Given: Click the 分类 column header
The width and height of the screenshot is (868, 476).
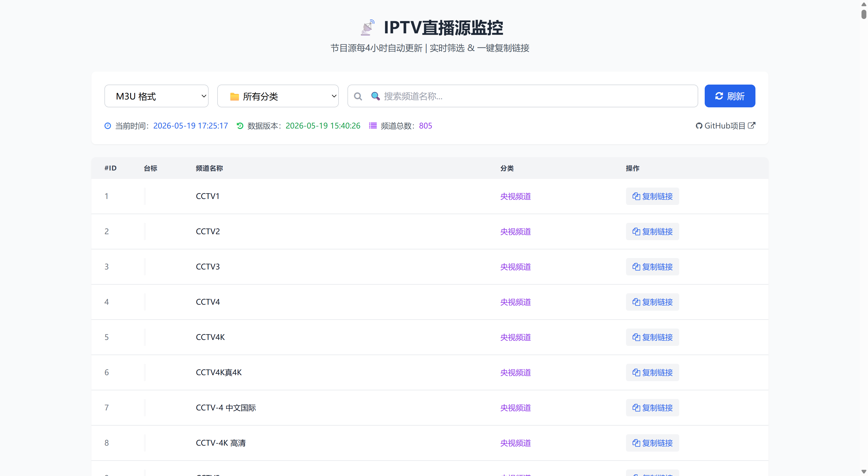Looking at the screenshot, I should pos(507,168).
